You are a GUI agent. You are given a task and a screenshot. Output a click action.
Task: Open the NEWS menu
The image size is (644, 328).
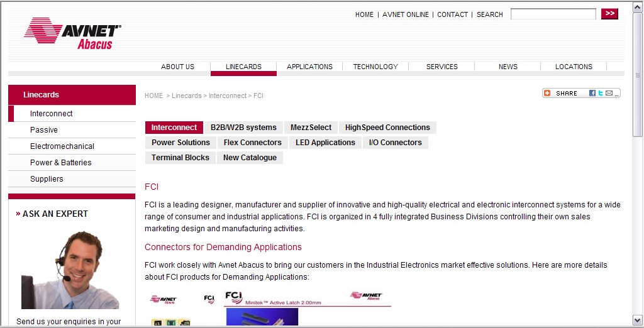508,67
